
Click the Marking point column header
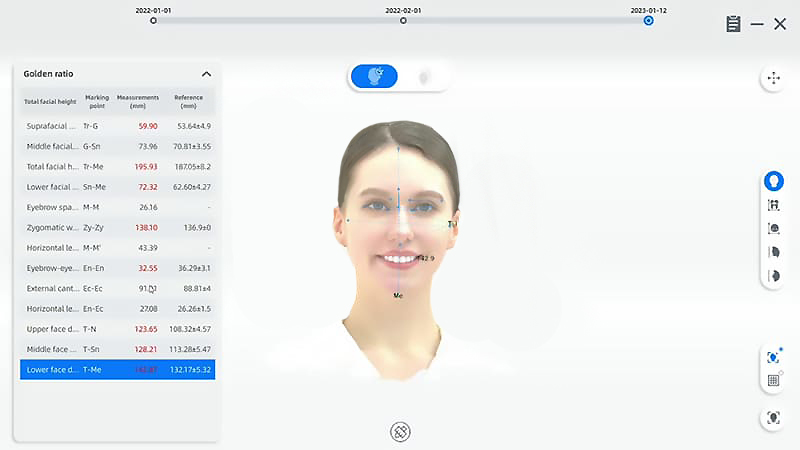[97, 102]
